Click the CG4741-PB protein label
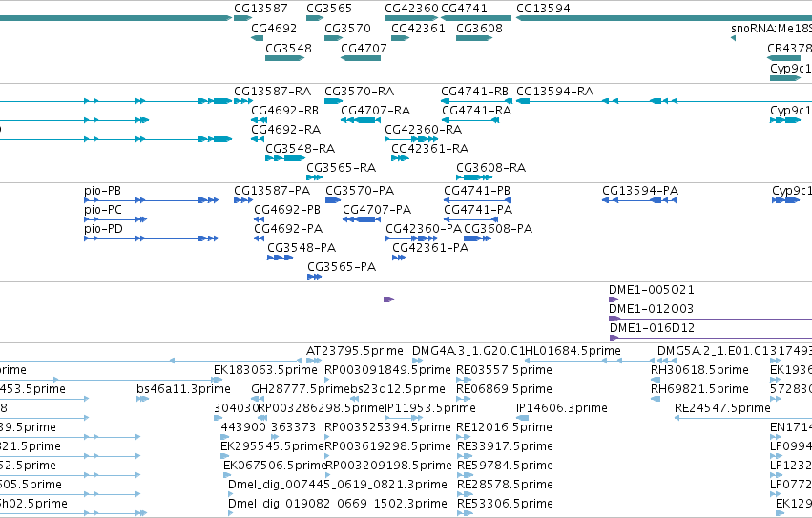The image size is (812, 518). click(x=477, y=191)
